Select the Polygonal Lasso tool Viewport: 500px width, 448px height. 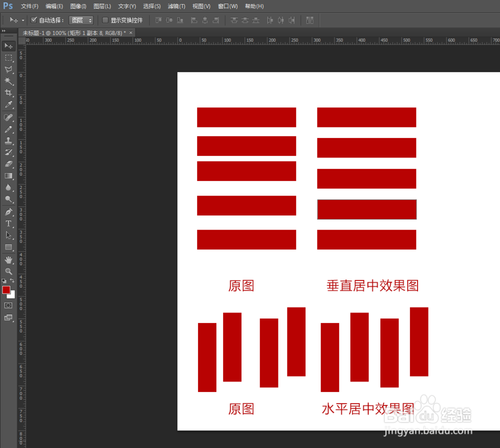pyautogui.click(x=8, y=69)
